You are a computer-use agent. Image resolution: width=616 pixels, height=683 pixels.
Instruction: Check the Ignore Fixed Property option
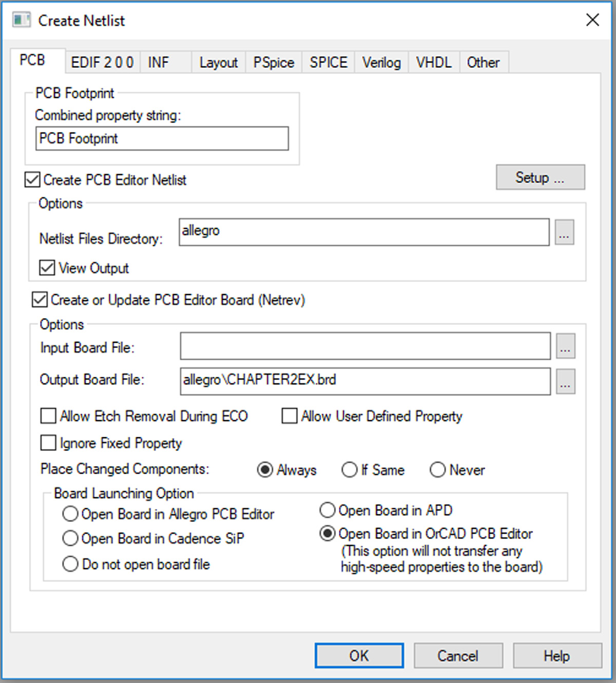(48, 442)
